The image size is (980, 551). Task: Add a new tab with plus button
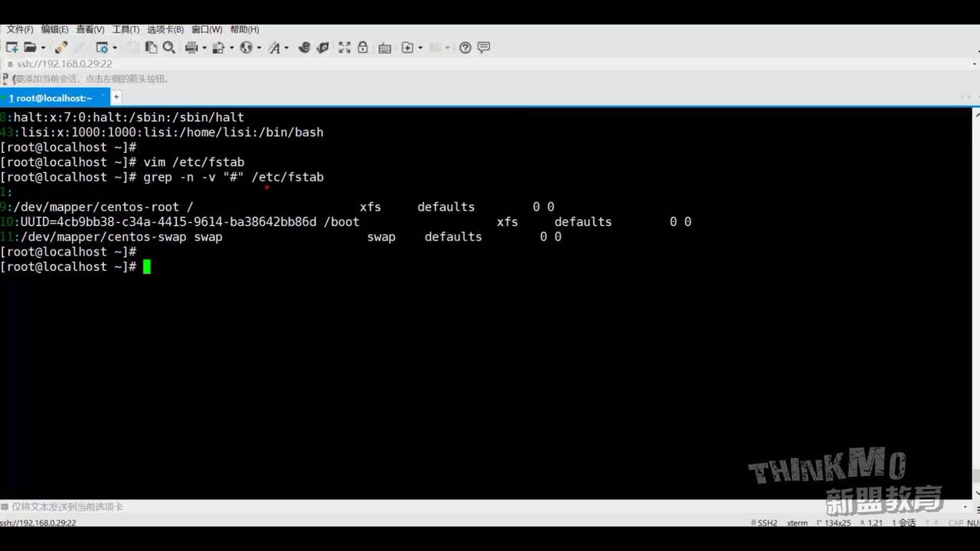tap(116, 97)
